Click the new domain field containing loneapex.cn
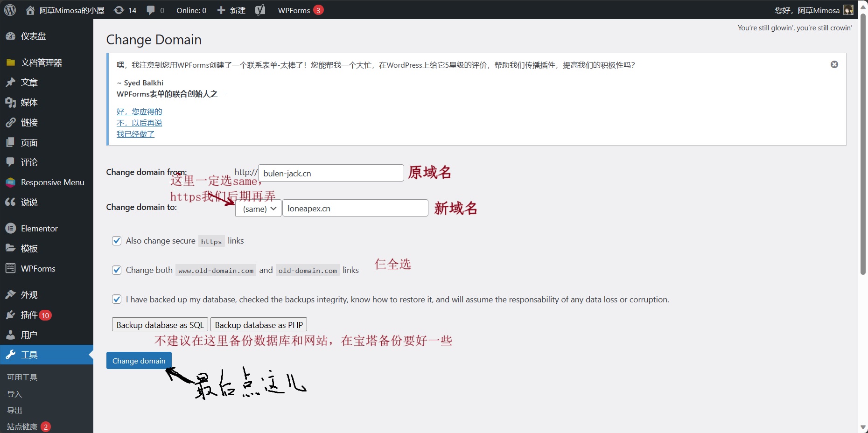868x433 pixels. 355,209
